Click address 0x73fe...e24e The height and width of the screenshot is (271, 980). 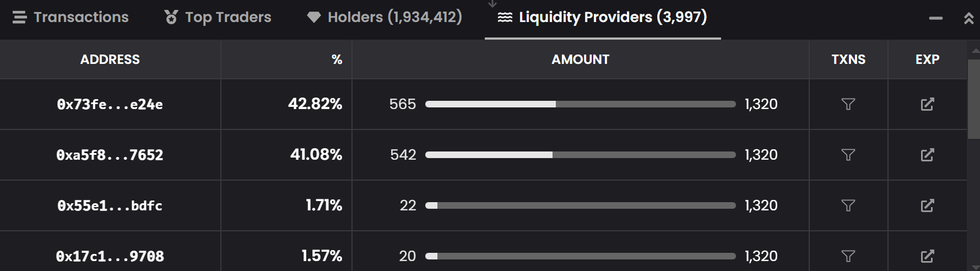110,105
